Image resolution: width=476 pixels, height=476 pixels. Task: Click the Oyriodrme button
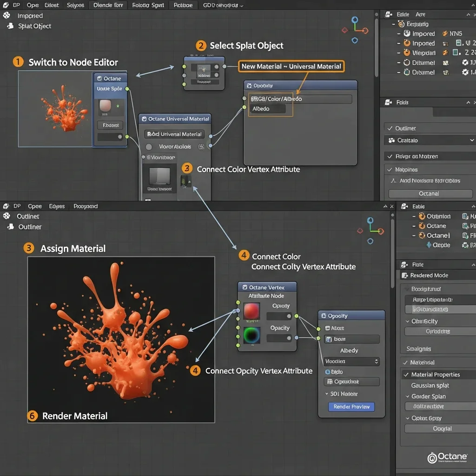[x=440, y=331]
